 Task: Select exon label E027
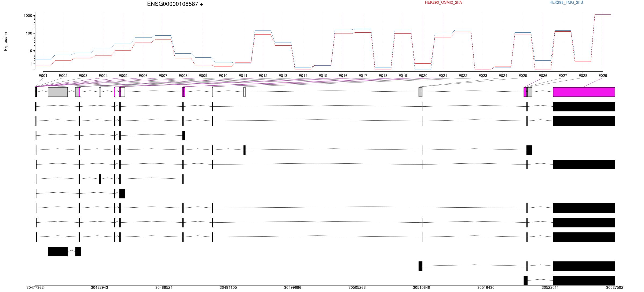tap(563, 76)
